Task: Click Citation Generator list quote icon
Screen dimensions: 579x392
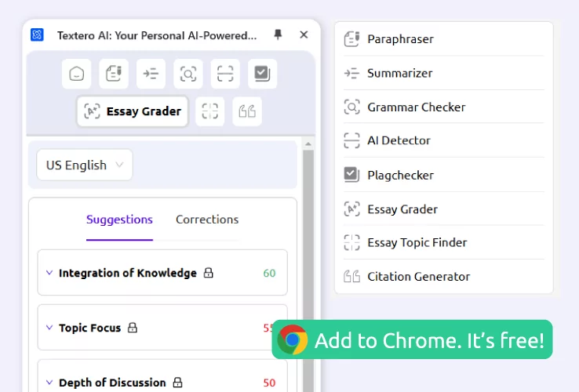Action: pos(351,277)
